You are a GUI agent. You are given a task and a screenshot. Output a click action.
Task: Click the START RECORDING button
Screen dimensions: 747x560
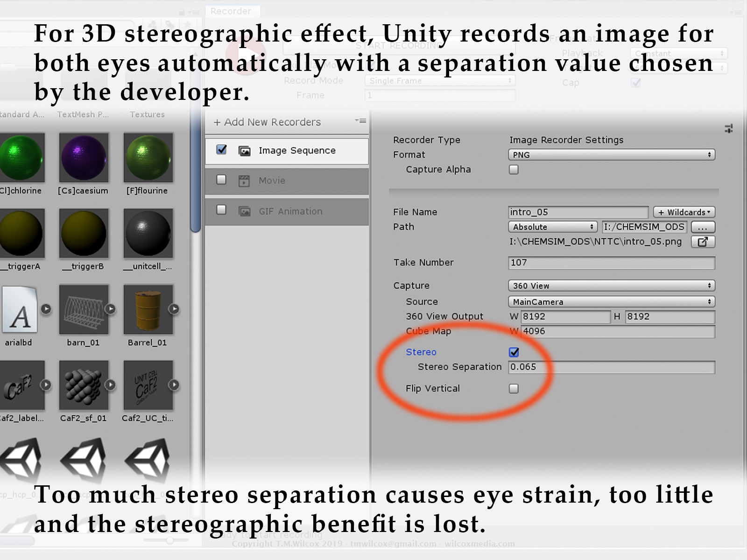coord(399,46)
